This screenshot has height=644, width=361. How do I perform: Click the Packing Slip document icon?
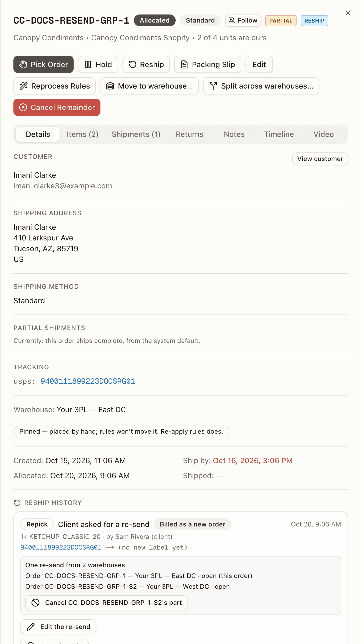184,64
